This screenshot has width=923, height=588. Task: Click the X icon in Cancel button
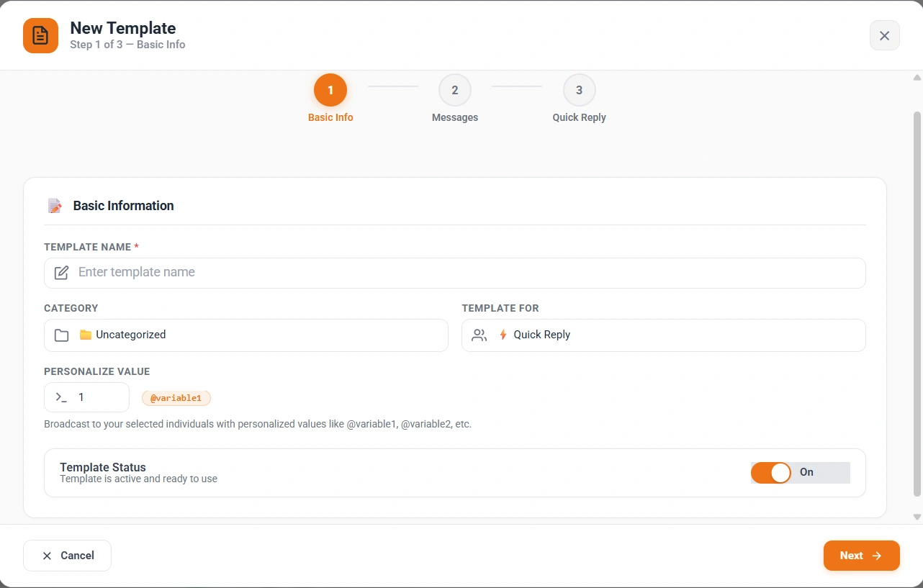point(47,556)
